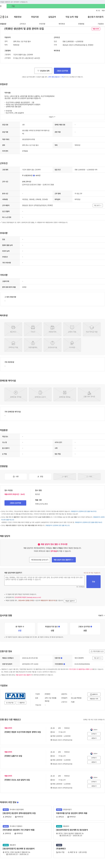Open the 채용정보 menu

tap(18, 17)
